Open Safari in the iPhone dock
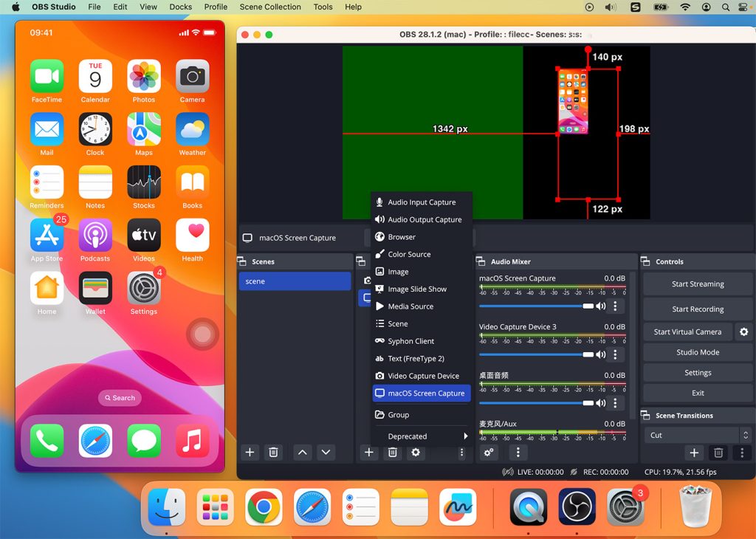The image size is (756, 539). [95, 441]
